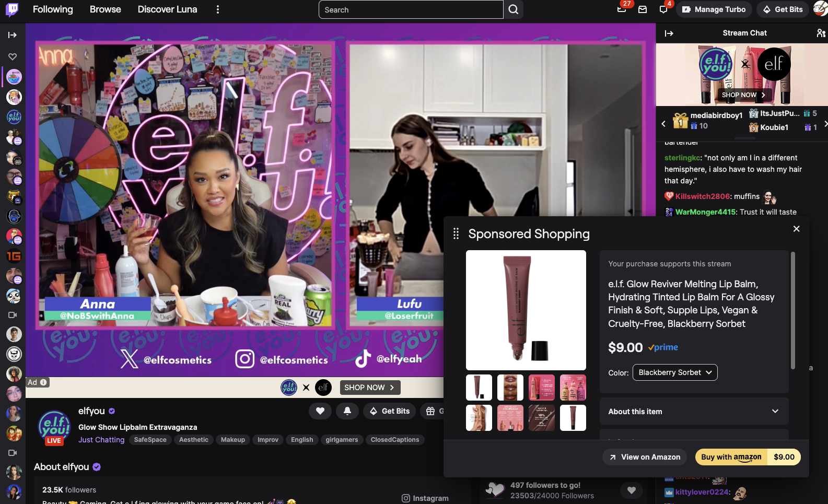Select the lips close-up product thumbnail

510,388
